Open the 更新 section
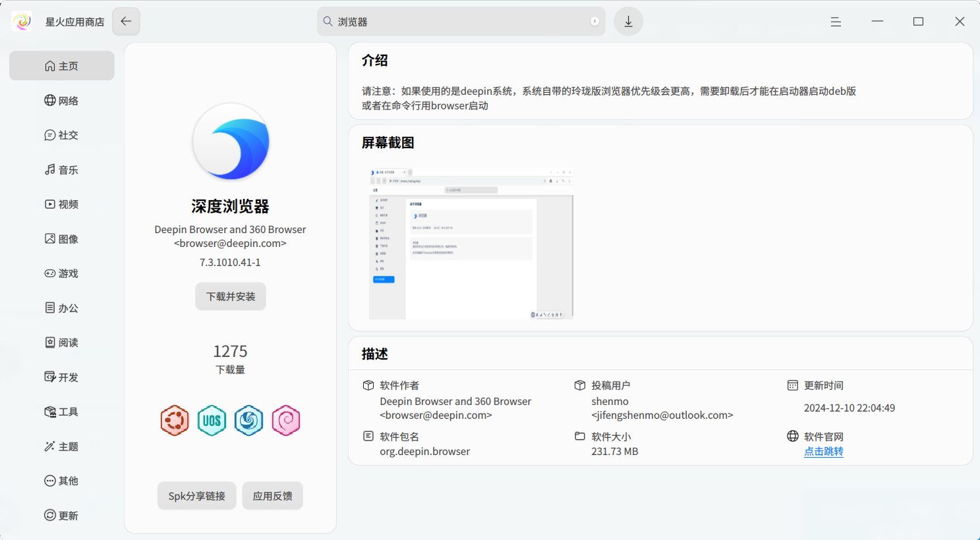Image resolution: width=980 pixels, height=540 pixels. (61, 516)
